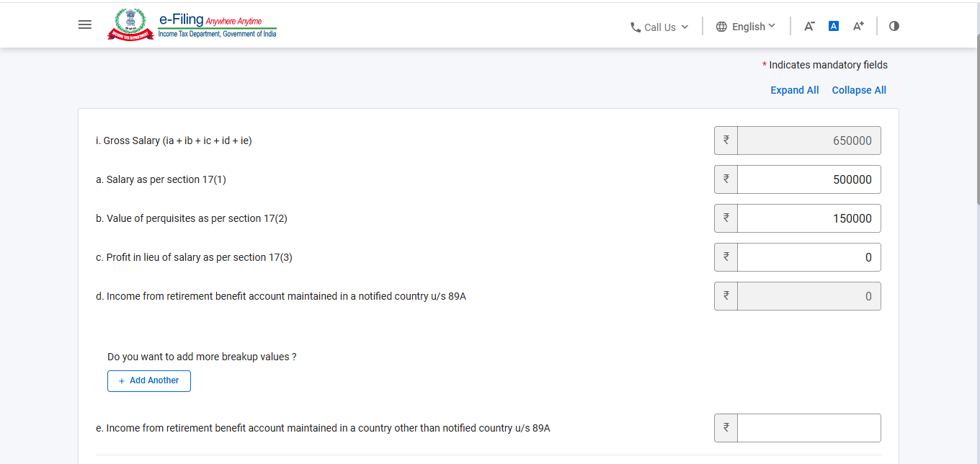Expand All sections link

click(x=795, y=90)
